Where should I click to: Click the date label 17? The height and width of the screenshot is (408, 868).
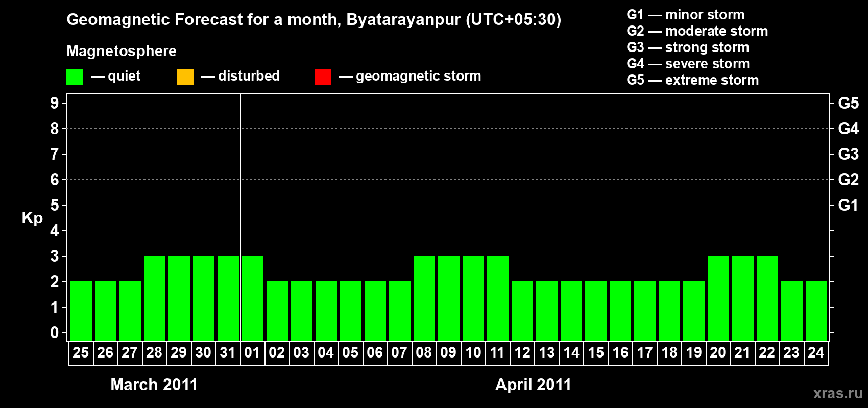click(x=644, y=353)
